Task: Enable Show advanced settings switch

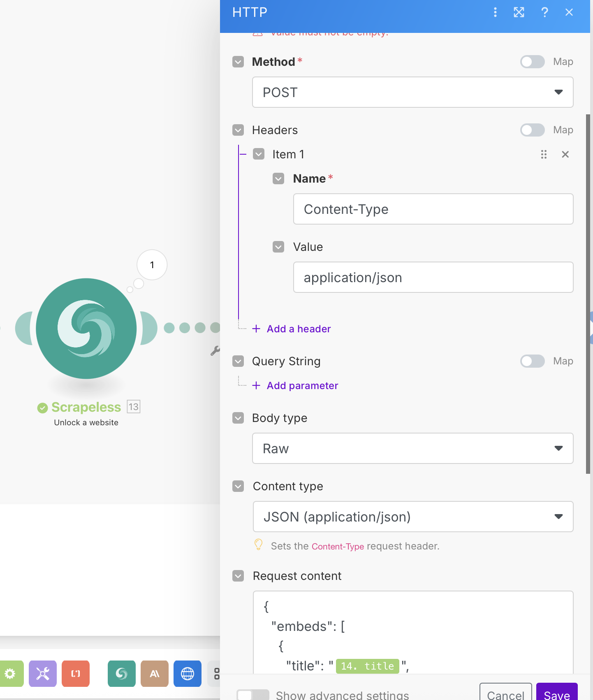Action: click(253, 695)
